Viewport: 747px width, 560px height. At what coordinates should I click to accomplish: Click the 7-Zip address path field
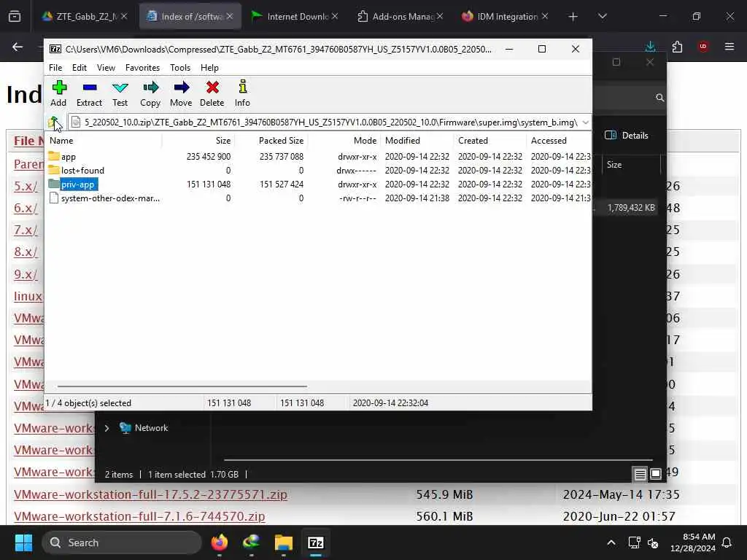pyautogui.click(x=329, y=122)
